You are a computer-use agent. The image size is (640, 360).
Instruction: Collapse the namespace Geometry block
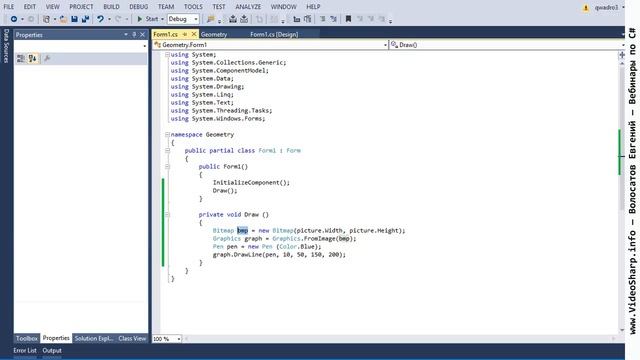167,134
